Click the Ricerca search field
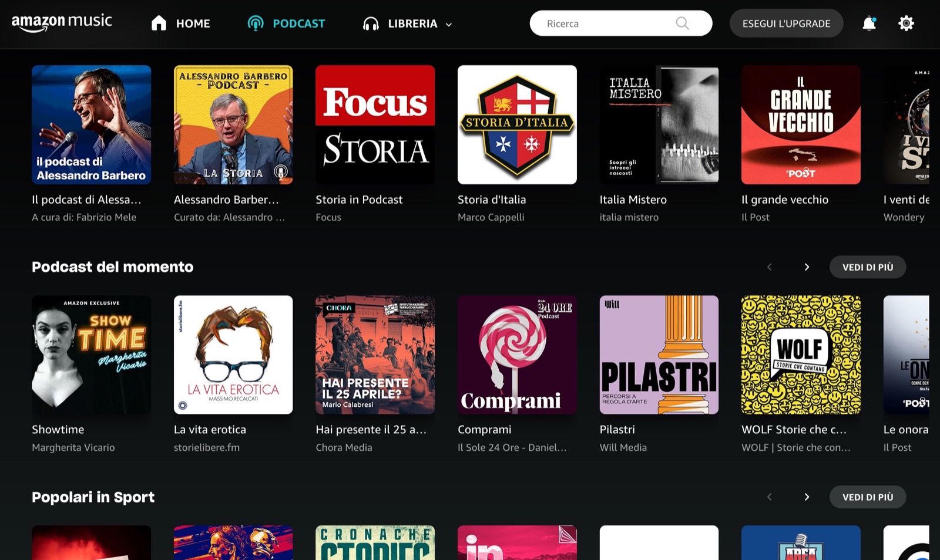This screenshot has height=560, width=940. coord(621,23)
